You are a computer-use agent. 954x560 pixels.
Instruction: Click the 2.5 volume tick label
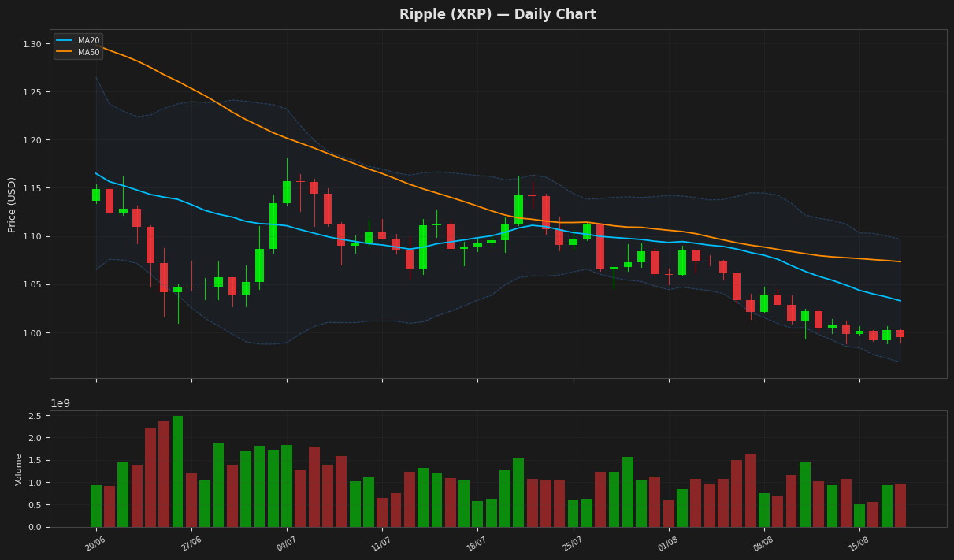35,415
